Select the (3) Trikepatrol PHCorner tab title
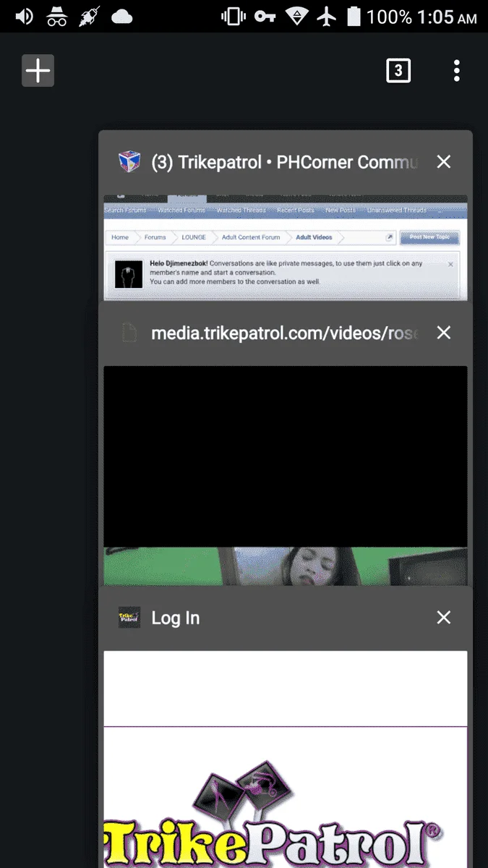 coord(285,162)
